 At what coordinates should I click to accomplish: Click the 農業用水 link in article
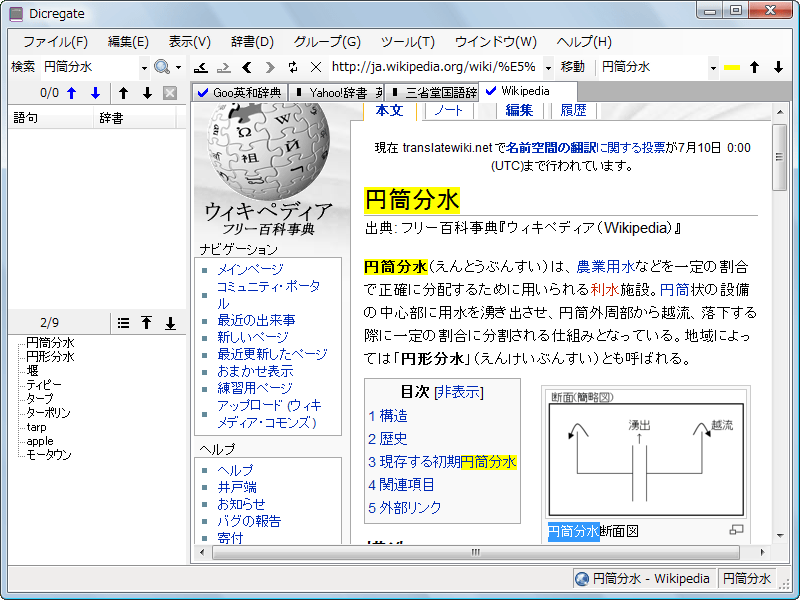coord(605,266)
